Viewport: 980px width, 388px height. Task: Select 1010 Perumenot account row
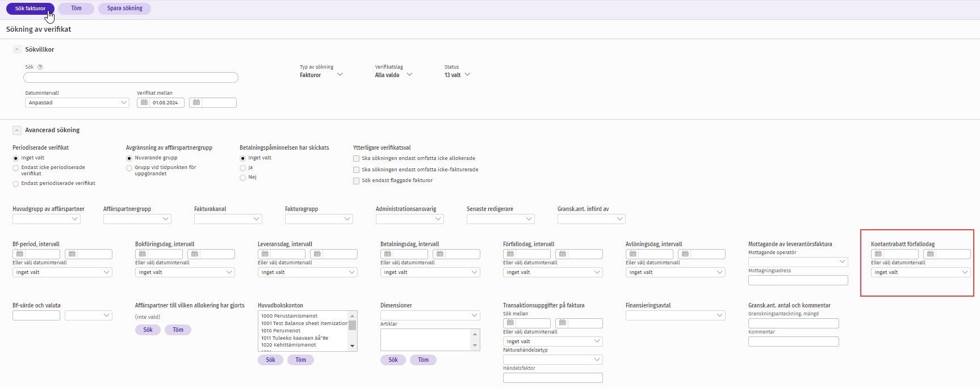(303, 331)
